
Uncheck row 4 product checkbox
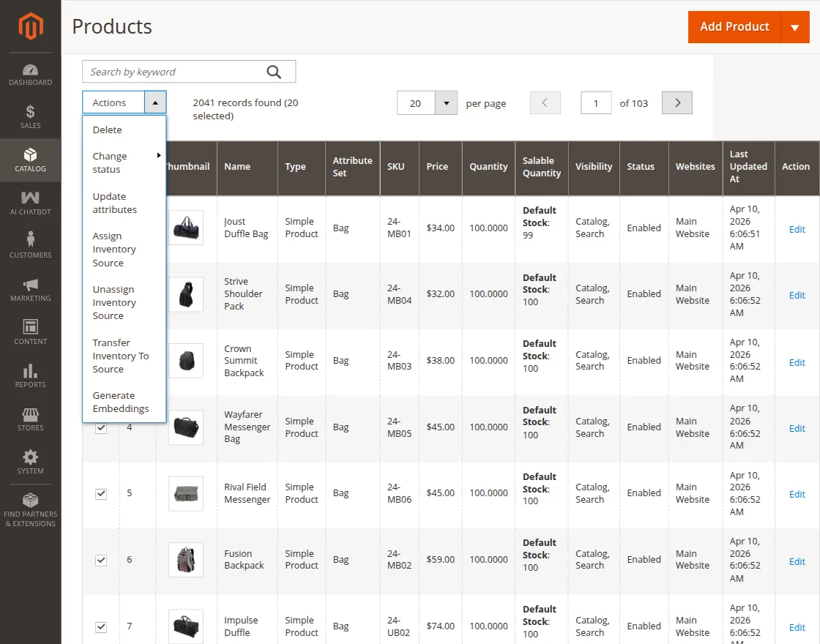click(x=100, y=427)
